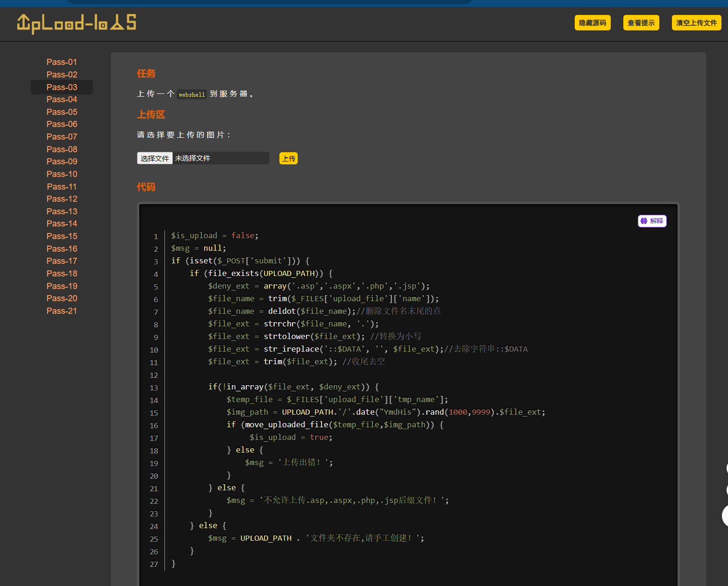Navigate to Pass-06
This screenshot has height=586, width=728.
(62, 124)
